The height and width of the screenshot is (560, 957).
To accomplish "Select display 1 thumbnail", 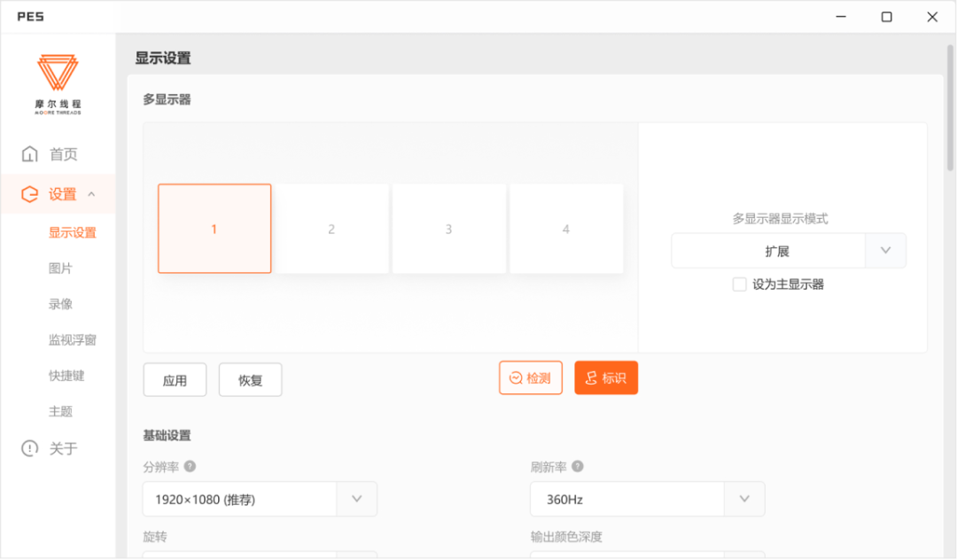I will 214,229.
